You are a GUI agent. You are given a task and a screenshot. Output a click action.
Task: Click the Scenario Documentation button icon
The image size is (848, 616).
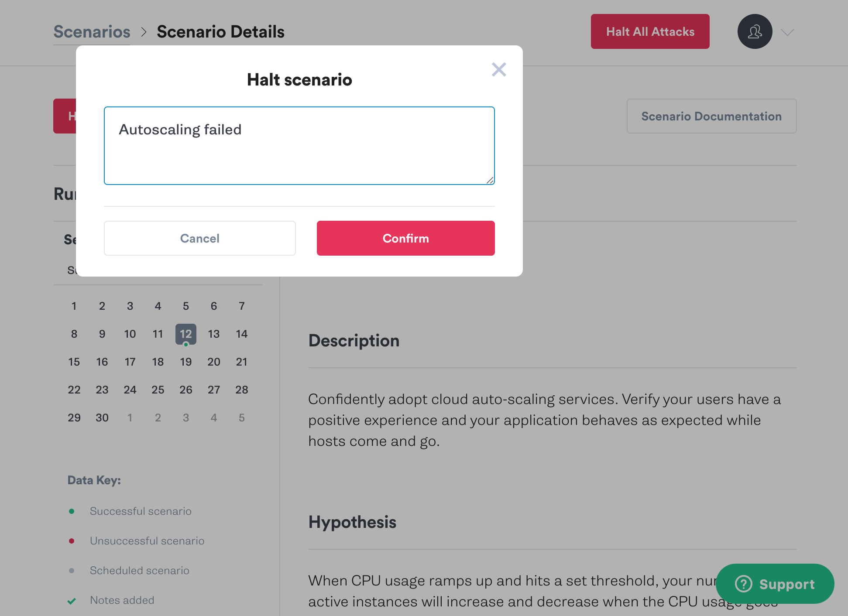coord(711,116)
